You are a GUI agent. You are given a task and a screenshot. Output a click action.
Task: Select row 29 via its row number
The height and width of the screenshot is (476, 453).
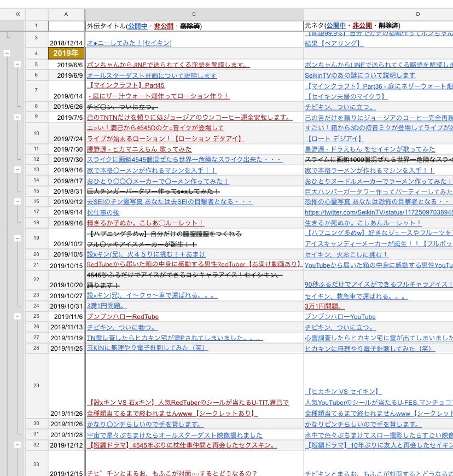click(36, 386)
